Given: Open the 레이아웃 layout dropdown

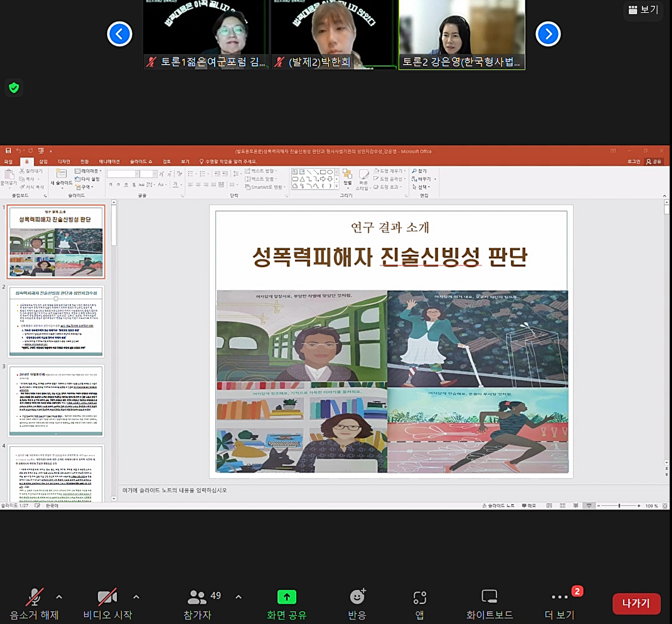Looking at the screenshot, I should [x=88, y=171].
